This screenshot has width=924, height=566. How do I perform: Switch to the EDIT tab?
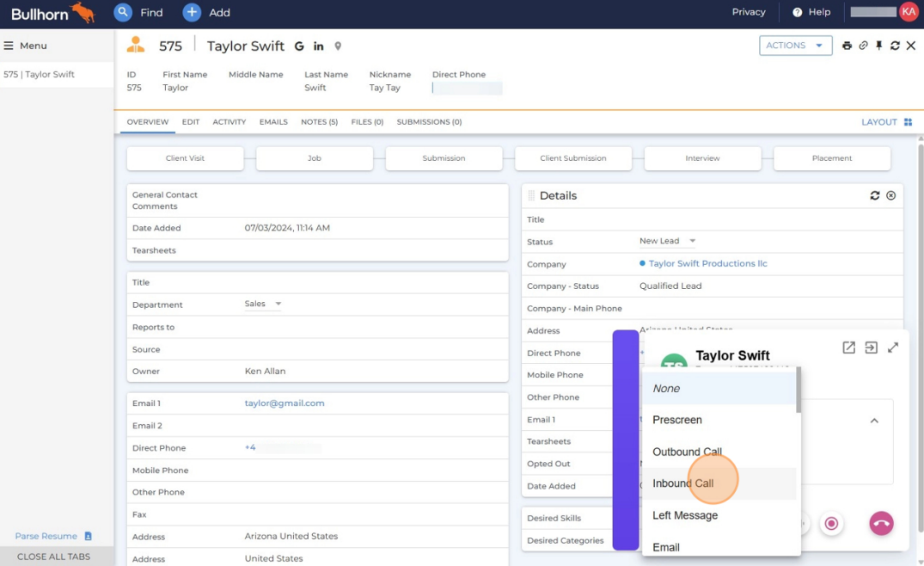tap(190, 122)
